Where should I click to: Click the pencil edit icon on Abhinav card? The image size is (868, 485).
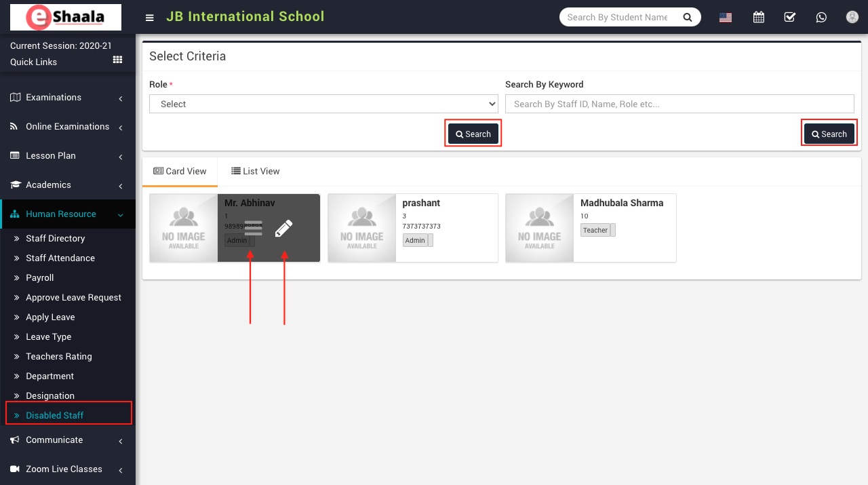[x=284, y=229]
